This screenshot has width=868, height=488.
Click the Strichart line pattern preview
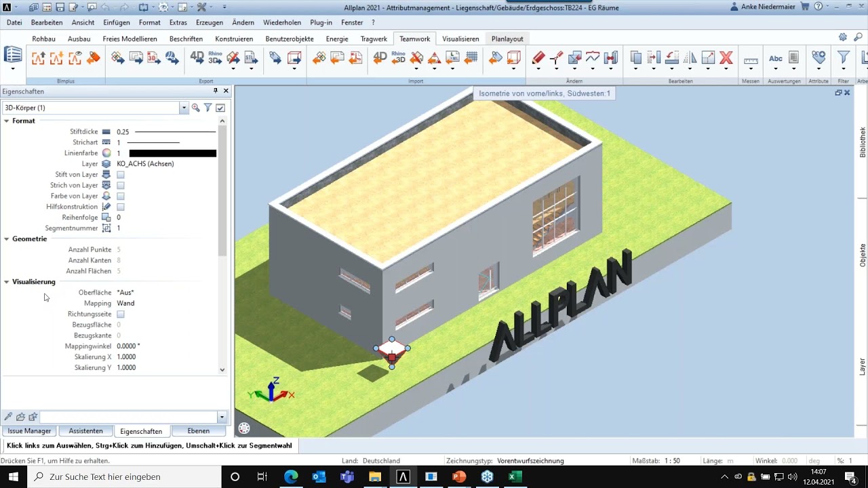pos(155,143)
